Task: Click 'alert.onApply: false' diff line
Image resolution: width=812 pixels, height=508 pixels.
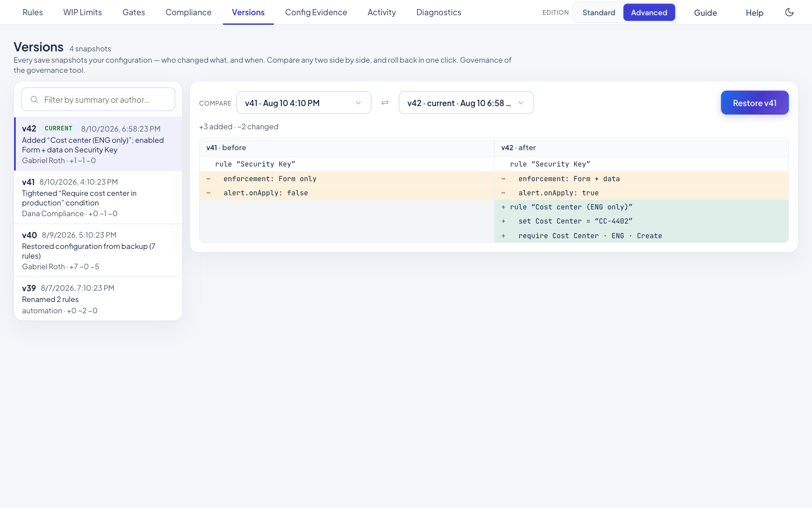Action: coord(347,193)
